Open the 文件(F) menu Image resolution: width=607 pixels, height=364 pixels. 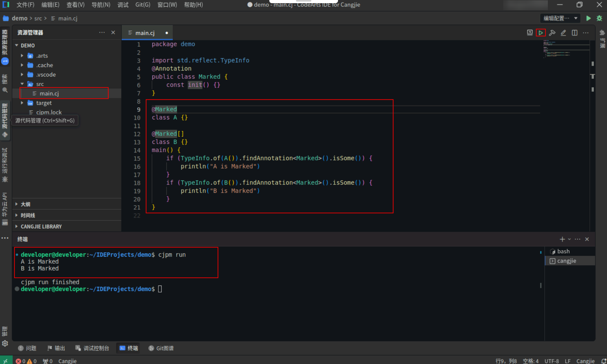(25, 5)
